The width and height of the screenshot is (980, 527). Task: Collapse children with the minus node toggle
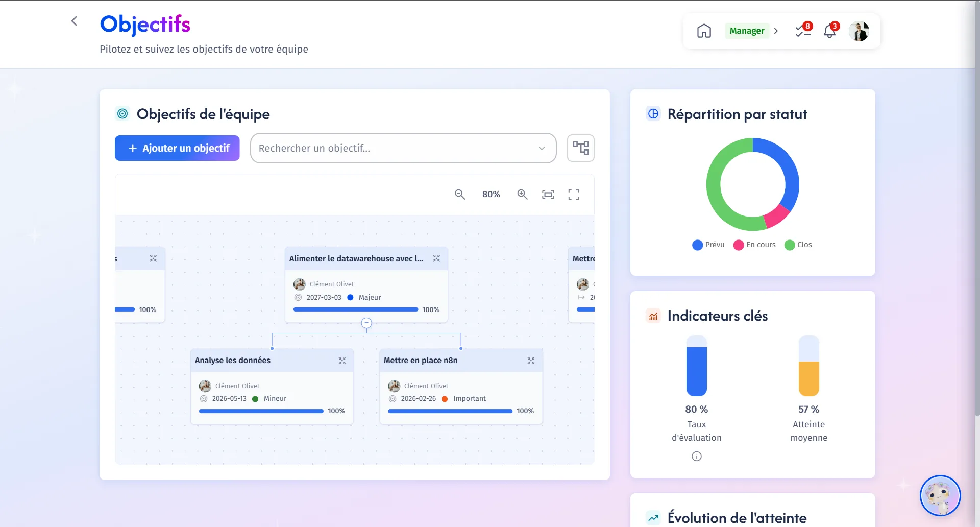click(x=366, y=323)
